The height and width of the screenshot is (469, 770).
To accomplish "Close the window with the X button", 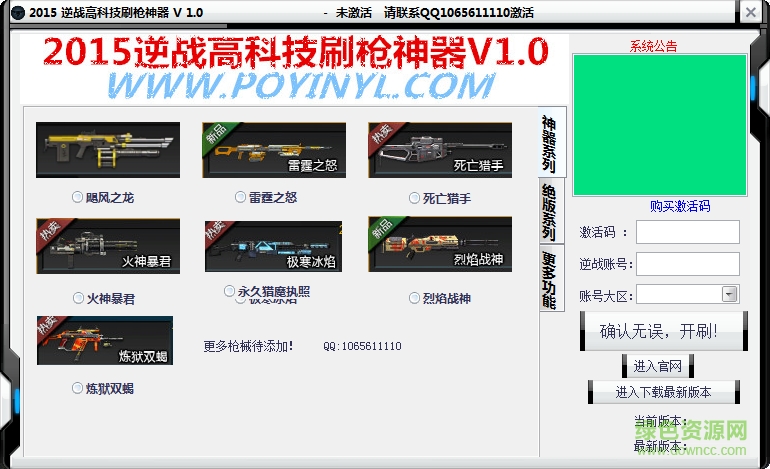I will click(750, 12).
